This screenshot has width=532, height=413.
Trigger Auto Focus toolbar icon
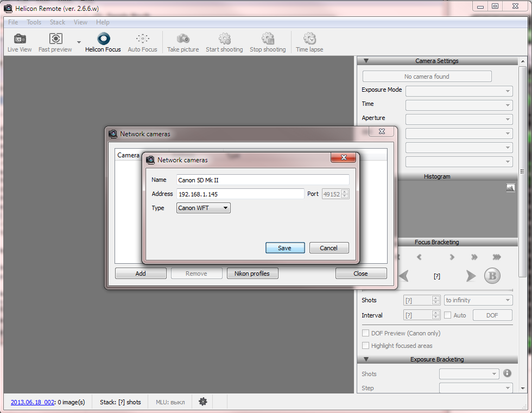[142, 42]
